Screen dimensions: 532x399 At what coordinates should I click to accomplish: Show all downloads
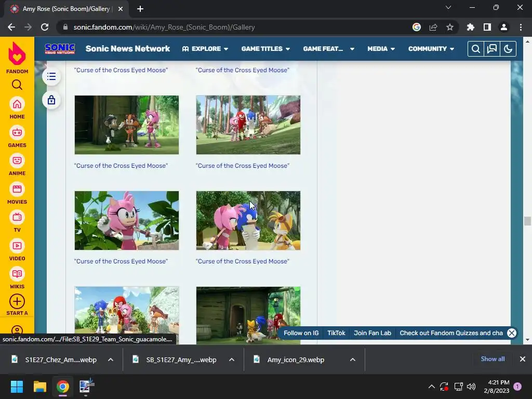(493, 359)
